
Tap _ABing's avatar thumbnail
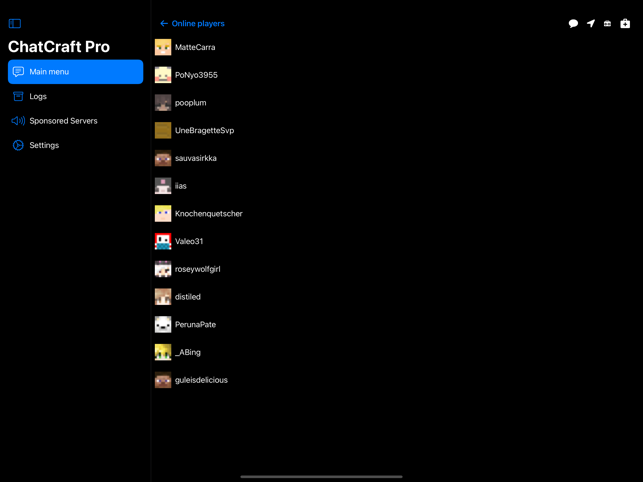163,352
